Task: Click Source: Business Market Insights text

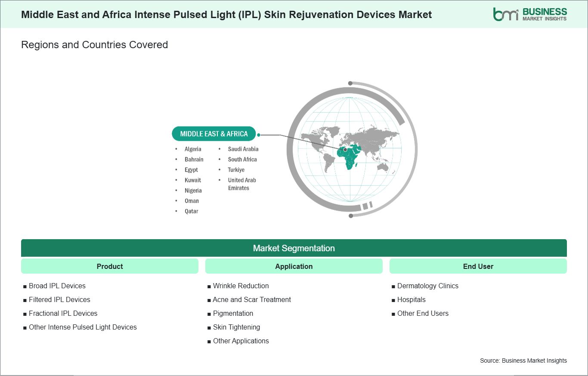Action: pyautogui.click(x=523, y=361)
